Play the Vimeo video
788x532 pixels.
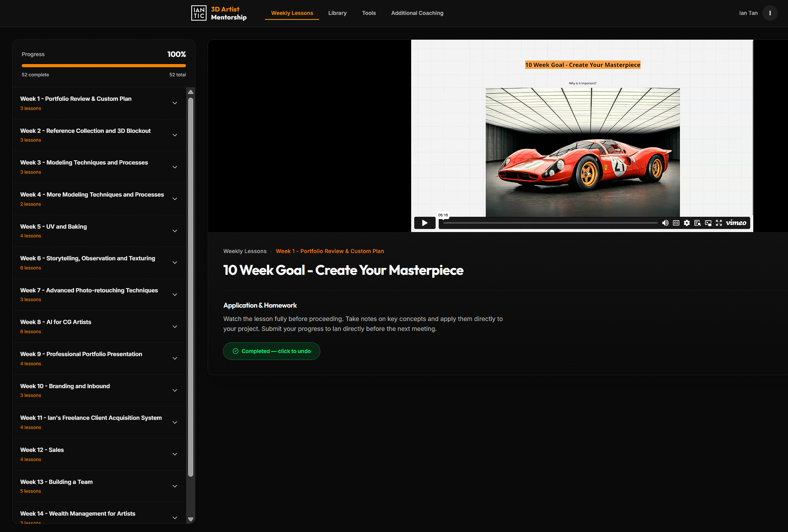425,223
